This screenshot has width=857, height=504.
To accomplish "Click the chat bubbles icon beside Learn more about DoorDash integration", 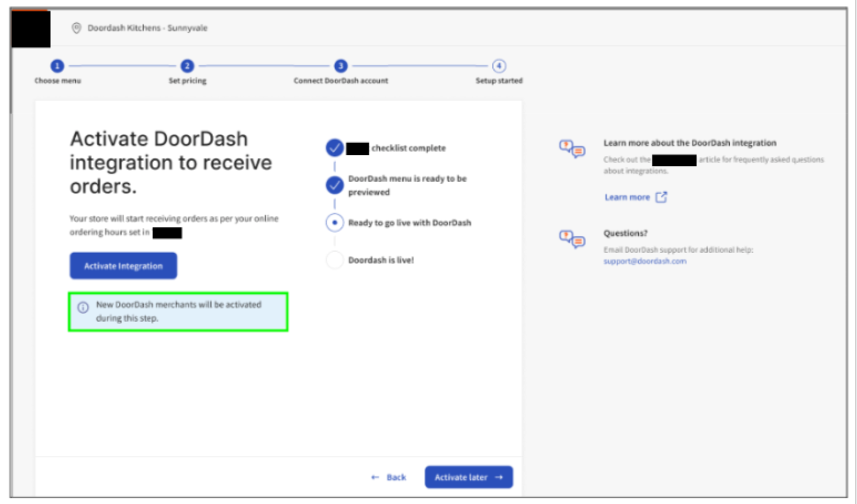I will click(x=572, y=149).
